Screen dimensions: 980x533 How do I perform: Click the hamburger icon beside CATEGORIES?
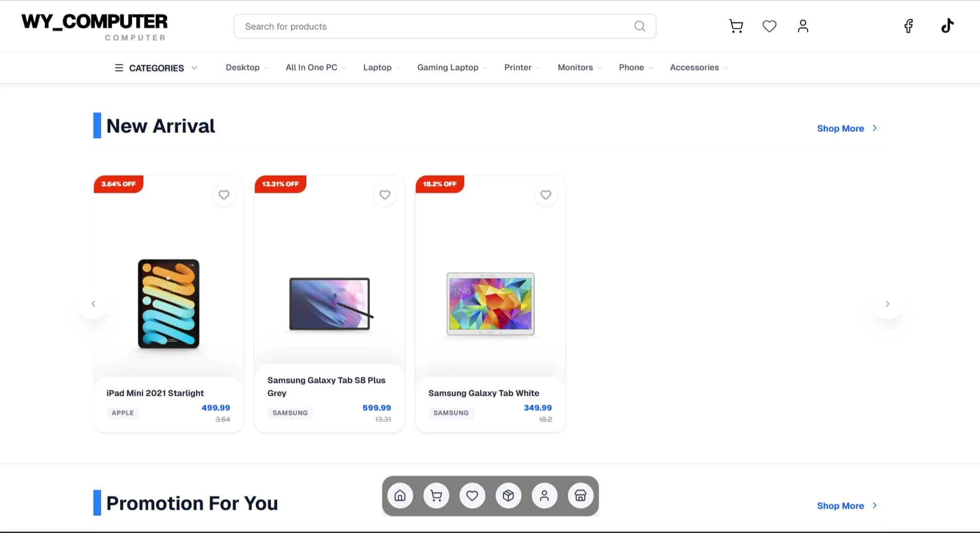point(119,68)
